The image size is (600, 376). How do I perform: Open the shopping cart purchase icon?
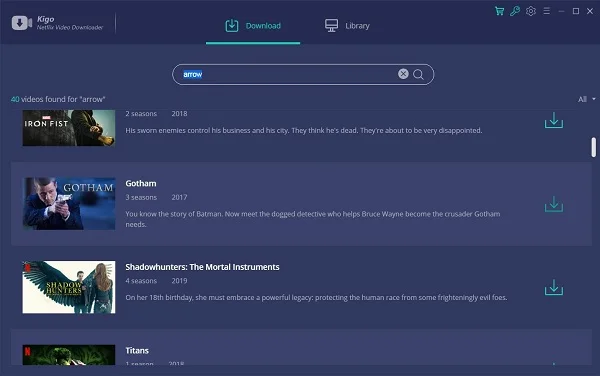tap(499, 11)
